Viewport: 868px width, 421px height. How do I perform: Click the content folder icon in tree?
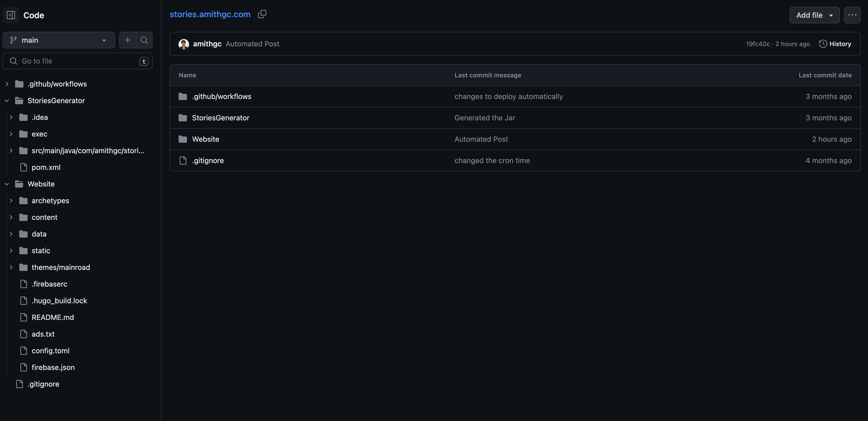(23, 218)
